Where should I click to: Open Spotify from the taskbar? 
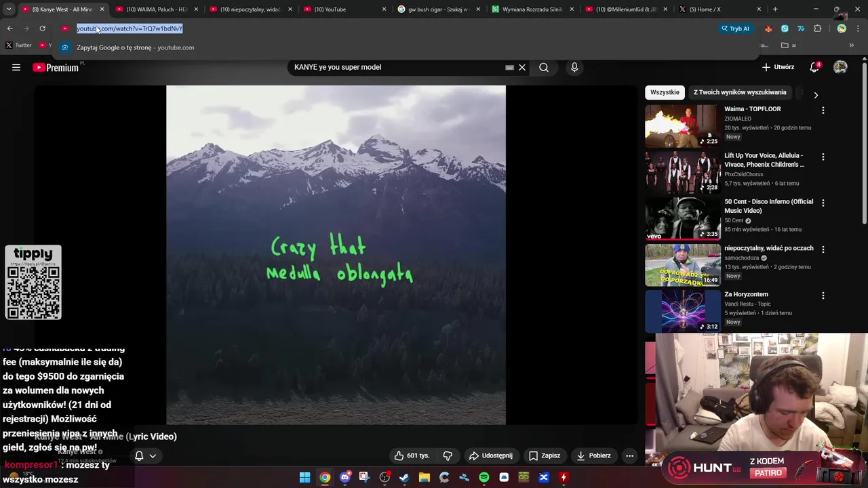(x=484, y=477)
